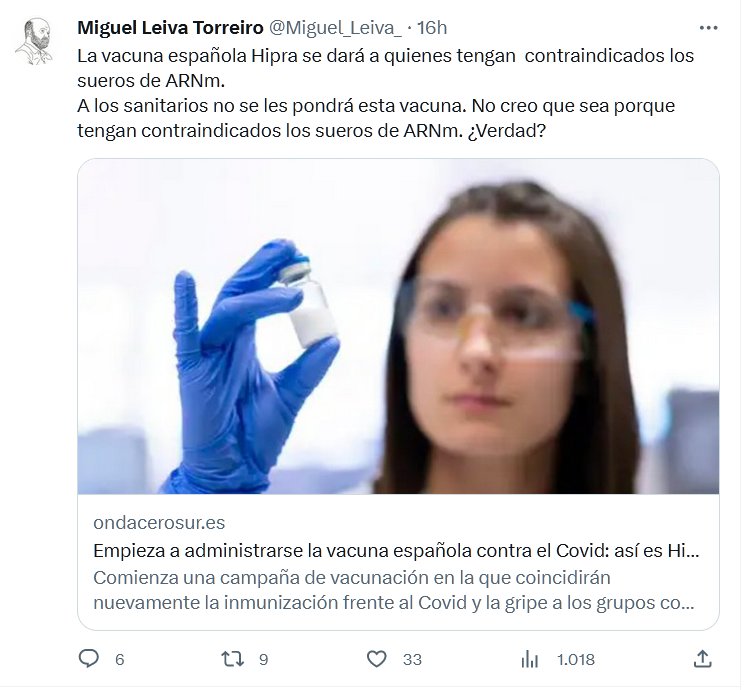This screenshot has width=750, height=690.
Task: Click the card description 'Comienza una campaña de vacunación'
Action: [393, 590]
